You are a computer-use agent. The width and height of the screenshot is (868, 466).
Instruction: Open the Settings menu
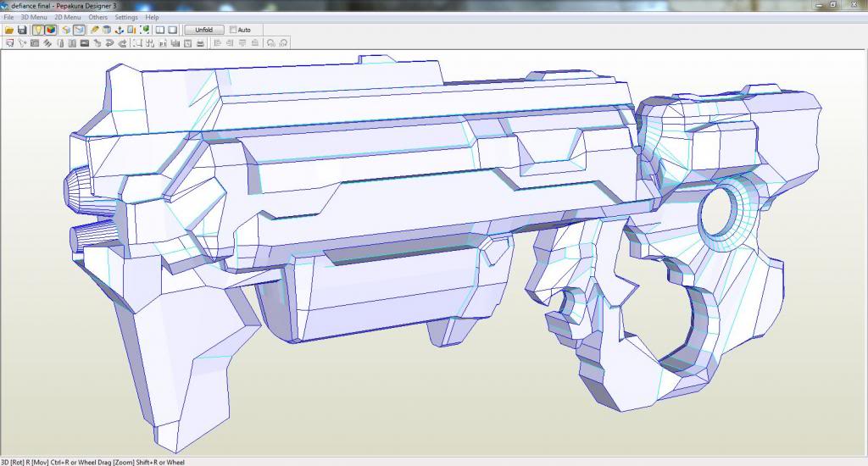126,17
